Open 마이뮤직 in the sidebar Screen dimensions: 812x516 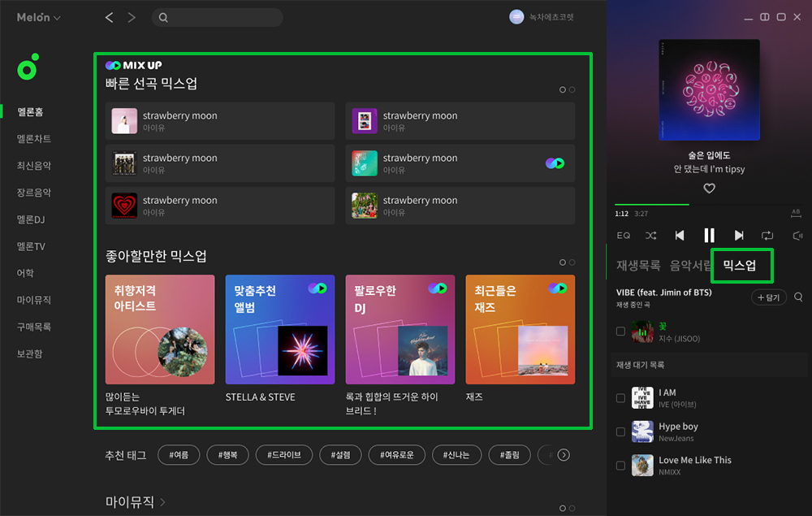pos(33,300)
